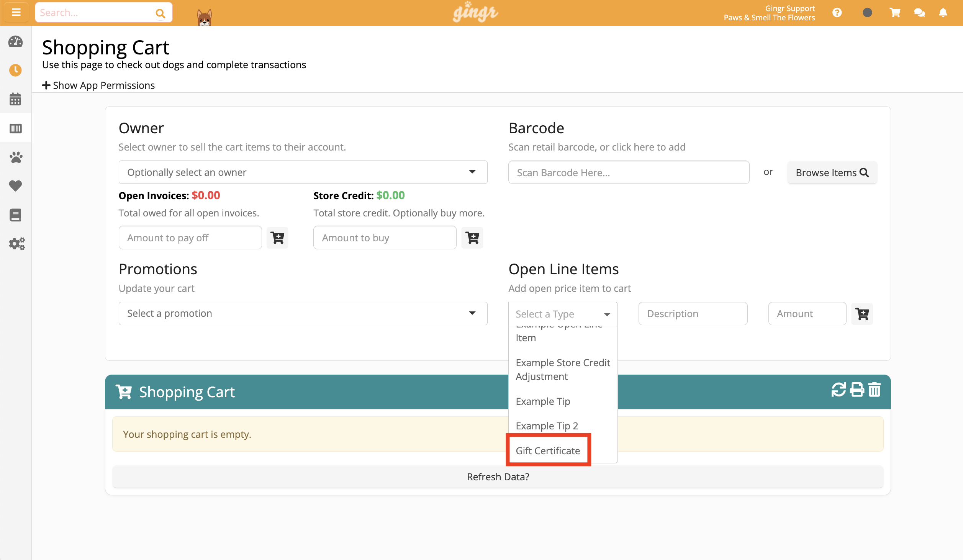Print the shopping cart via printer icon
The width and height of the screenshot is (963, 560).
pyautogui.click(x=857, y=390)
